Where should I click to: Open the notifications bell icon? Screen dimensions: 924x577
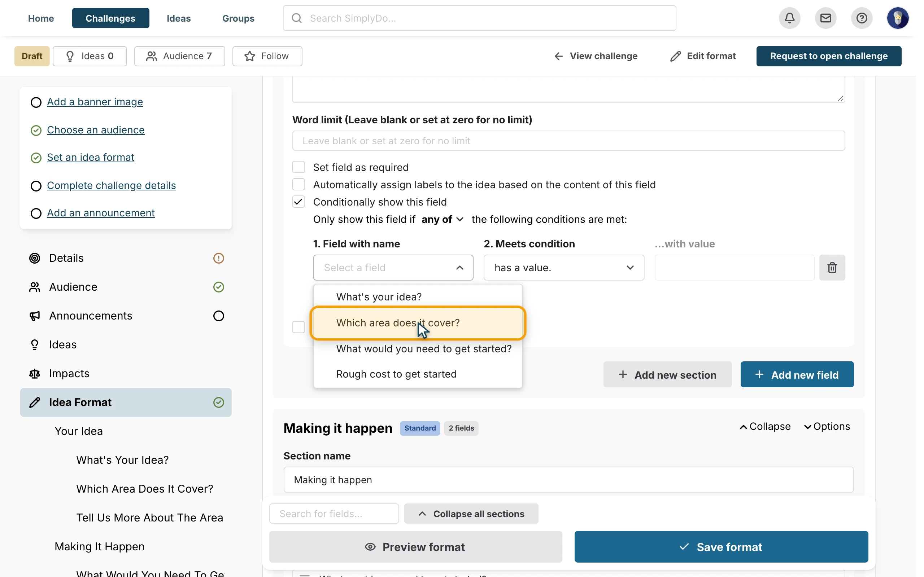point(789,18)
